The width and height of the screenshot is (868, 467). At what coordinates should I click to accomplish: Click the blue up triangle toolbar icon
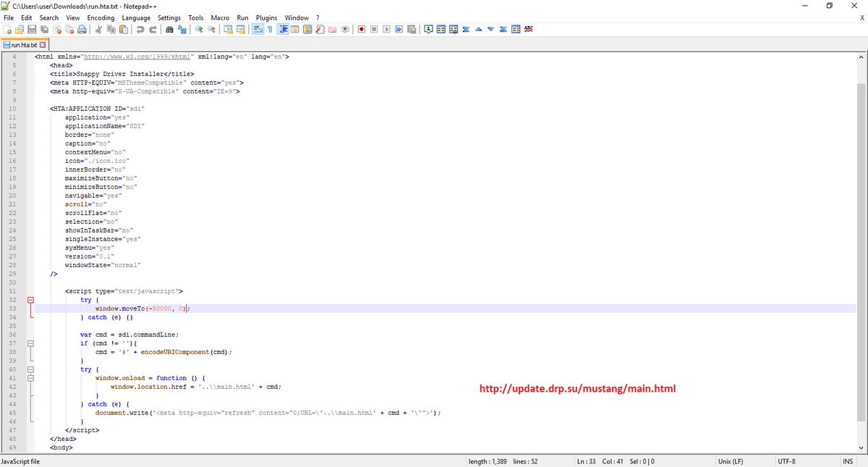pyautogui.click(x=478, y=30)
